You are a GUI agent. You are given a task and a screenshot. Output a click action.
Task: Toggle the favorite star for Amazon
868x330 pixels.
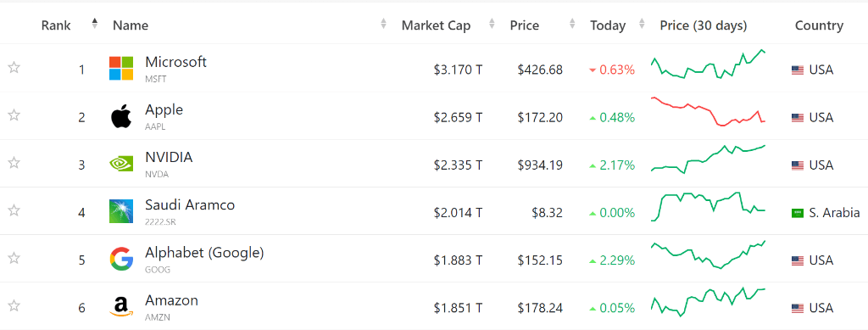14,305
